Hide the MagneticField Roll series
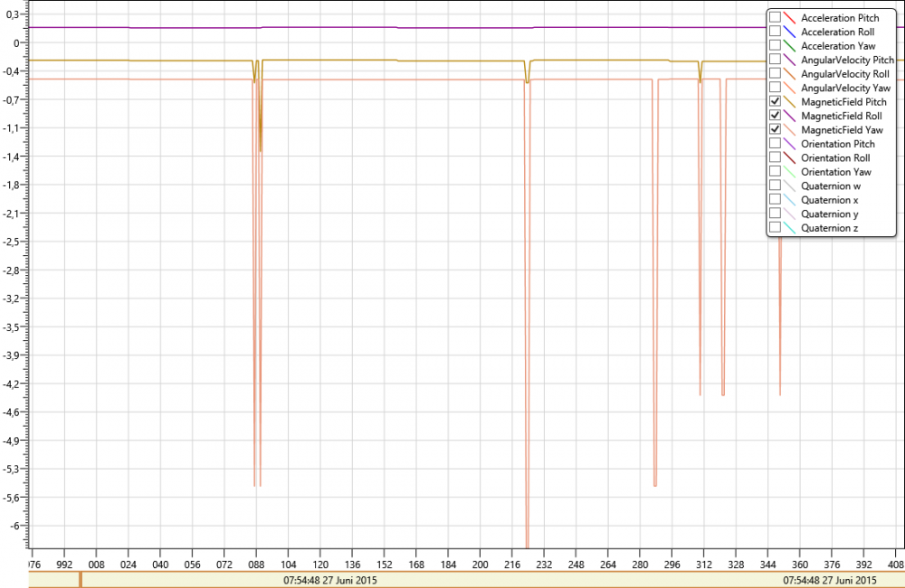This screenshot has width=905, height=588. [775, 116]
